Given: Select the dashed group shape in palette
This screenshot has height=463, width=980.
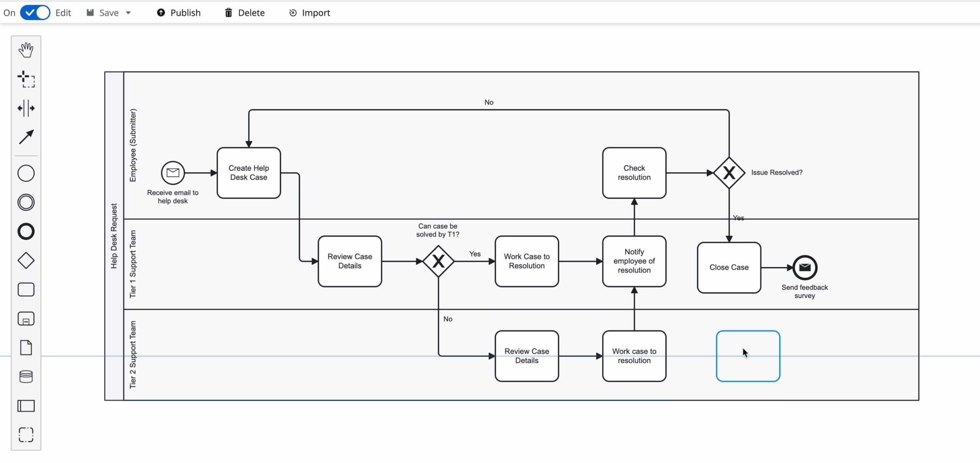Looking at the screenshot, I should click(26, 435).
